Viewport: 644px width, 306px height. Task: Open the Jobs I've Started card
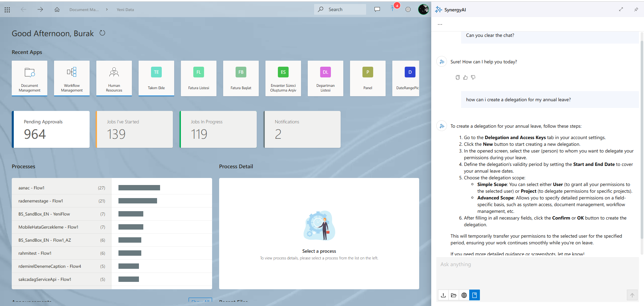coord(134,129)
